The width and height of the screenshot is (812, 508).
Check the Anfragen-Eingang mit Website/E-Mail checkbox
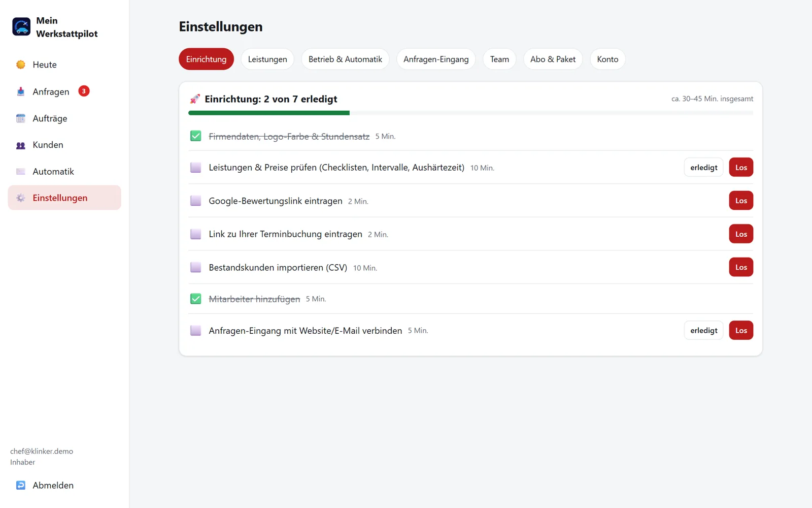coord(195,331)
